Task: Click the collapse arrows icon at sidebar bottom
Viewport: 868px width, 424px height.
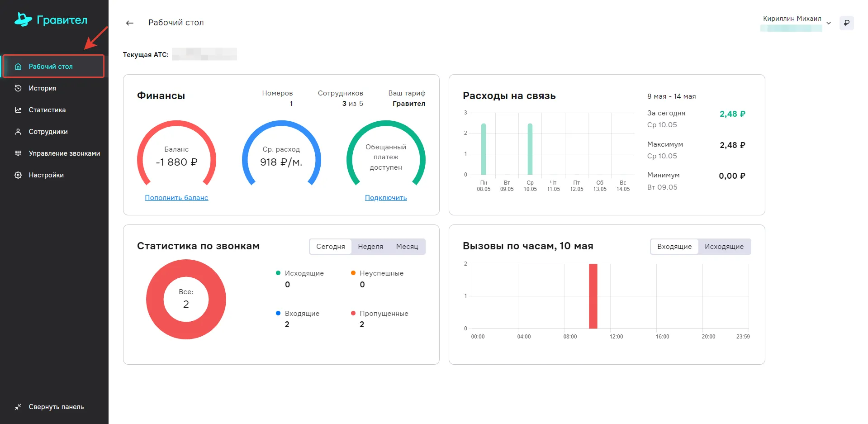Action: tap(18, 407)
